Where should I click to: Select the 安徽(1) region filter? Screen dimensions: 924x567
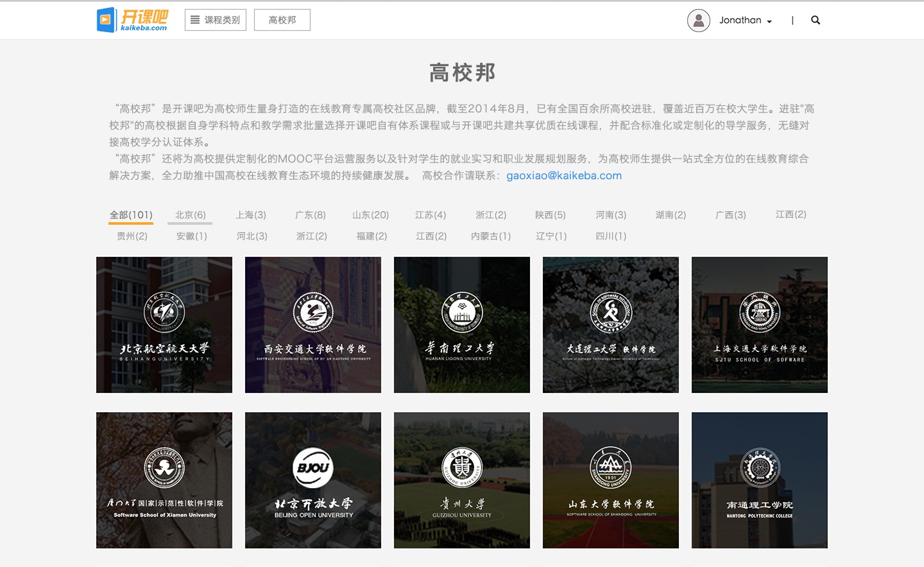point(192,236)
